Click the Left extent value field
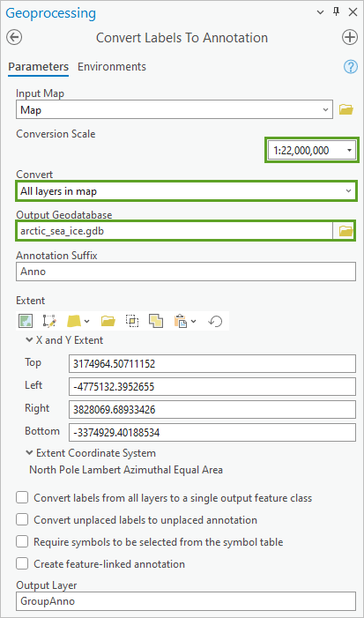364x618 pixels. coord(212,387)
